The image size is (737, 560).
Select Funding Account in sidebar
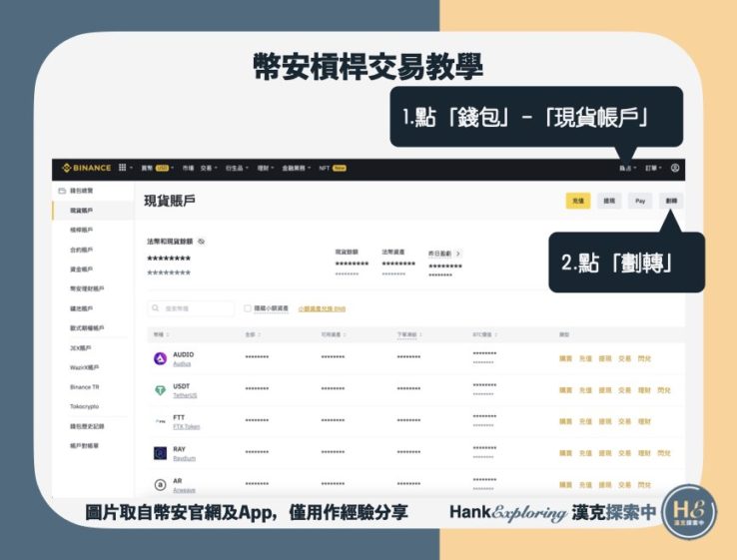tap(81, 270)
